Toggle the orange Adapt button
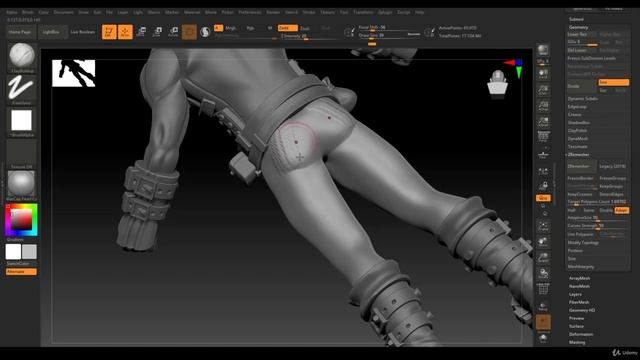 [x=622, y=211]
